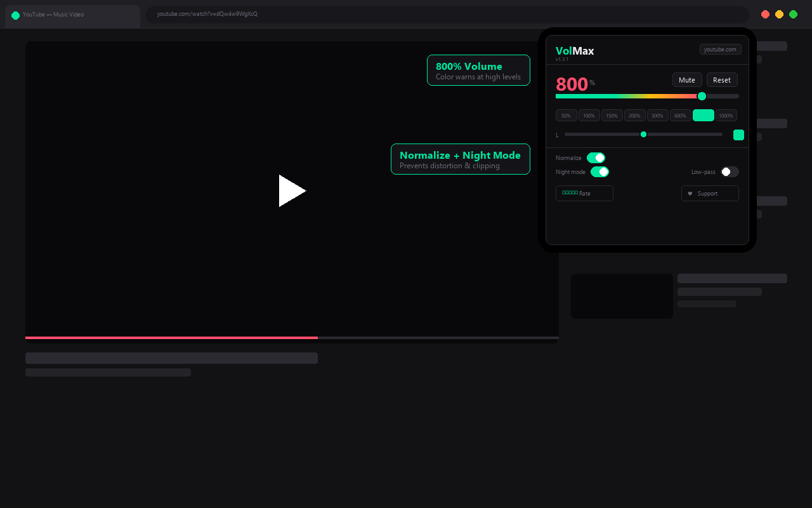Click the youtube.com site badge in VolMax
This screenshot has height=508, width=812.
(x=720, y=49)
